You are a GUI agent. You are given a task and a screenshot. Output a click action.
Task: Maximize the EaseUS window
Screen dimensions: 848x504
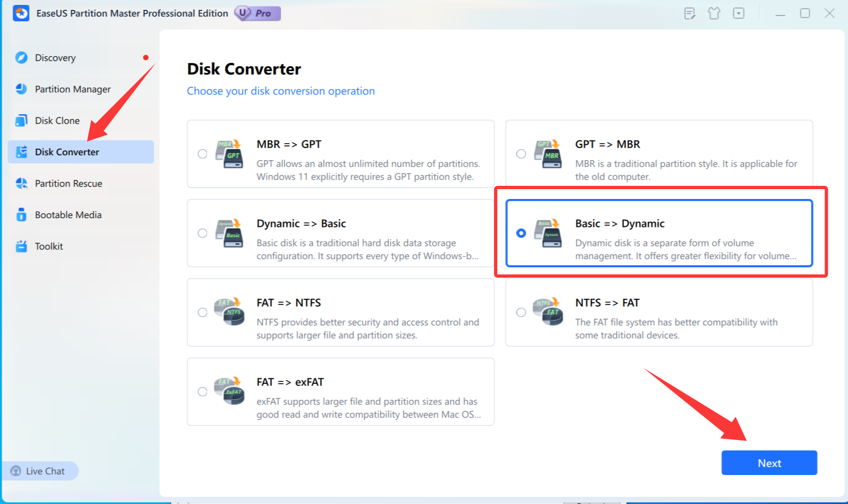coord(805,13)
